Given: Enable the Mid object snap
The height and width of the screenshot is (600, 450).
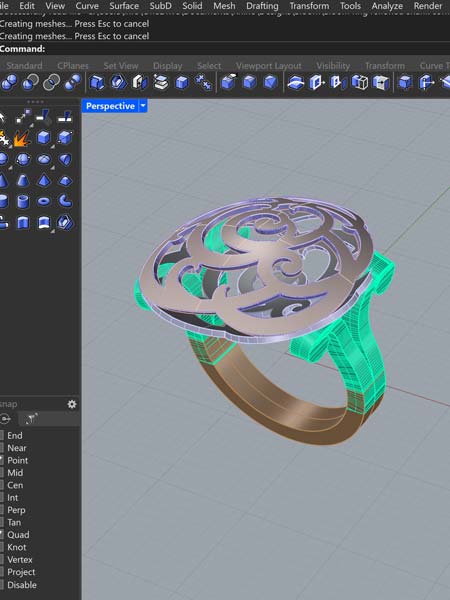Looking at the screenshot, I should tap(11, 473).
